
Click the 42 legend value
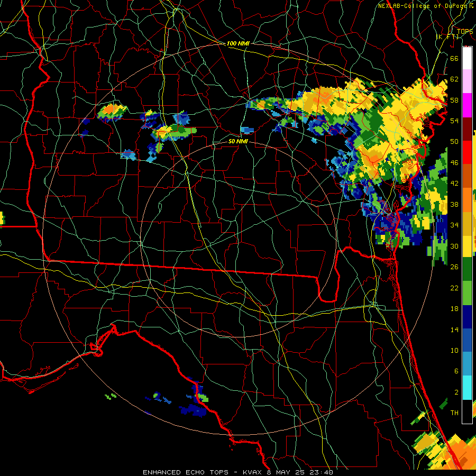pos(454,184)
